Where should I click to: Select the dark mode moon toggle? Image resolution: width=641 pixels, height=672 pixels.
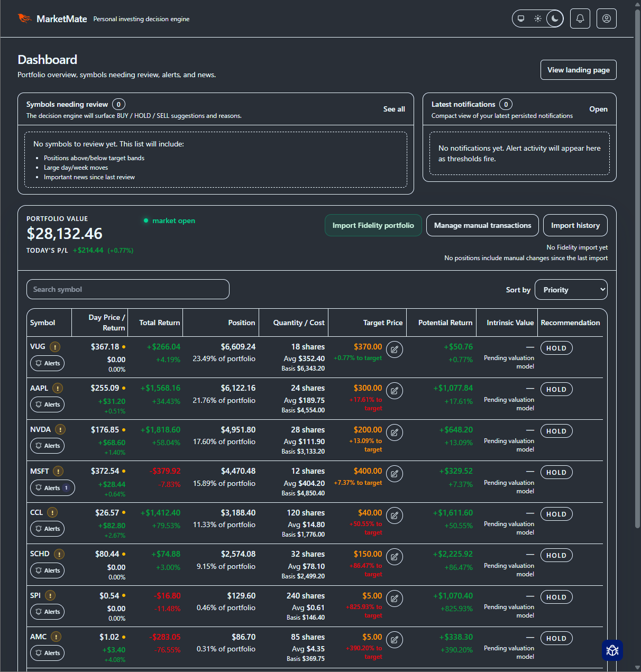554,18
